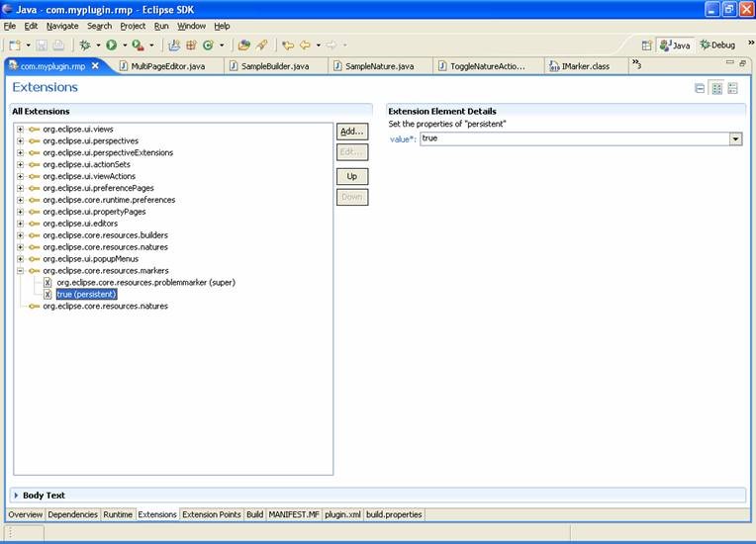Click the Open Perspective icon
The width and height of the screenshot is (756, 544).
(646, 45)
